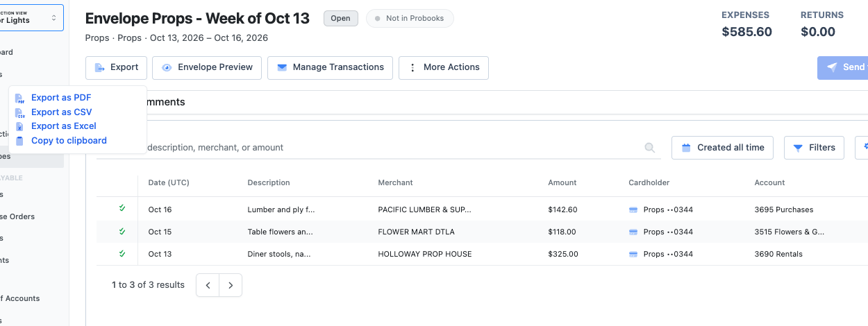Click the check mark on the Oct 16 row
Screen dimensions: 868x326
click(x=122, y=208)
